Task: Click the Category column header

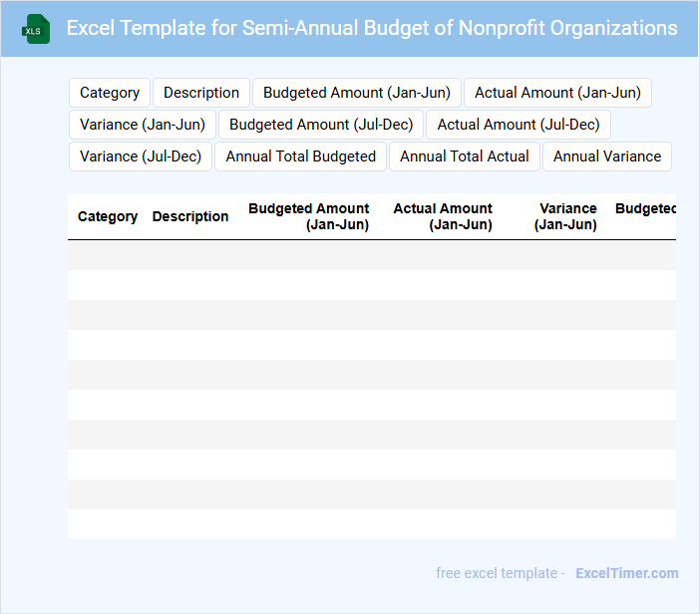Action: pos(108,216)
